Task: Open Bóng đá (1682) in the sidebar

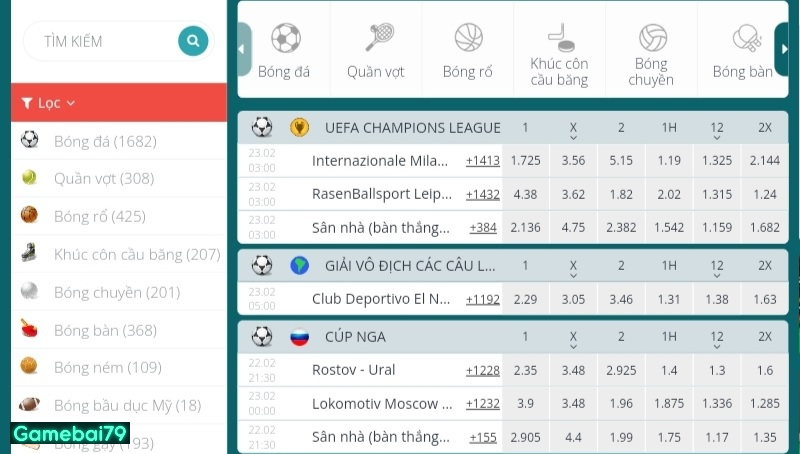Action: pos(105,141)
